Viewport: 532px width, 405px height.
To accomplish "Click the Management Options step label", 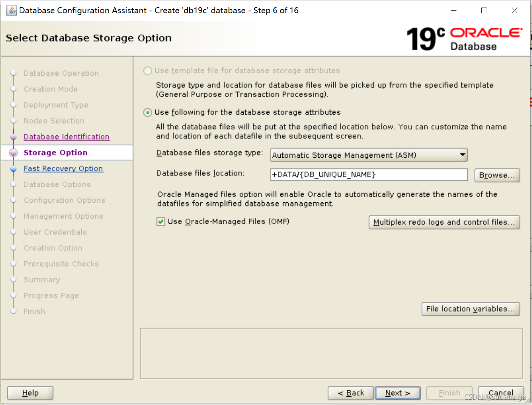I will point(63,216).
